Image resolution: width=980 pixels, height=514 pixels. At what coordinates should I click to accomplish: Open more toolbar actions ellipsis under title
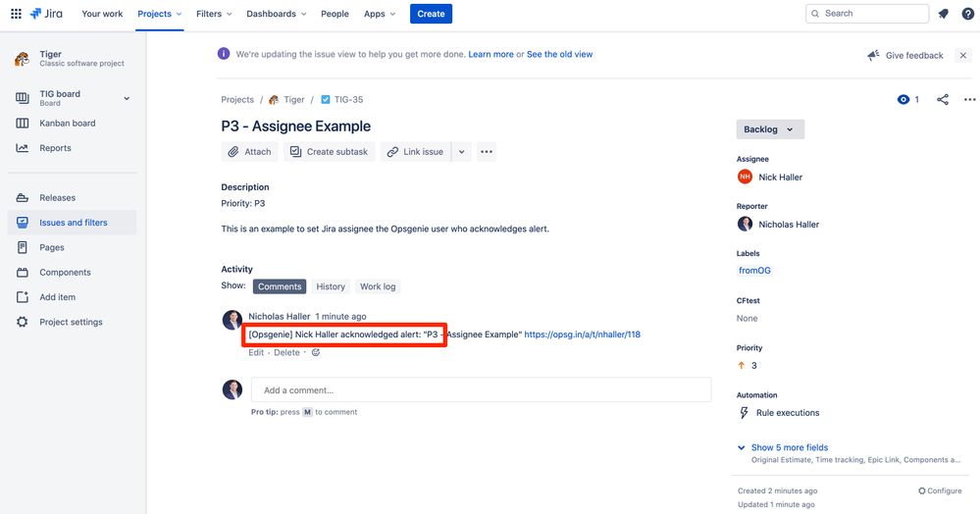(487, 152)
